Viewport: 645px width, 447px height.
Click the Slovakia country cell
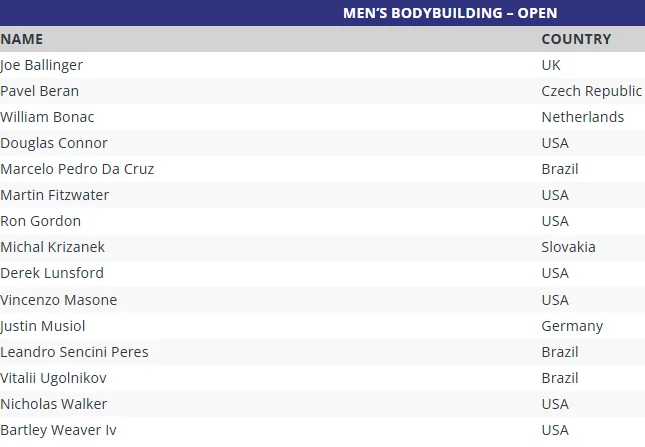(x=568, y=247)
